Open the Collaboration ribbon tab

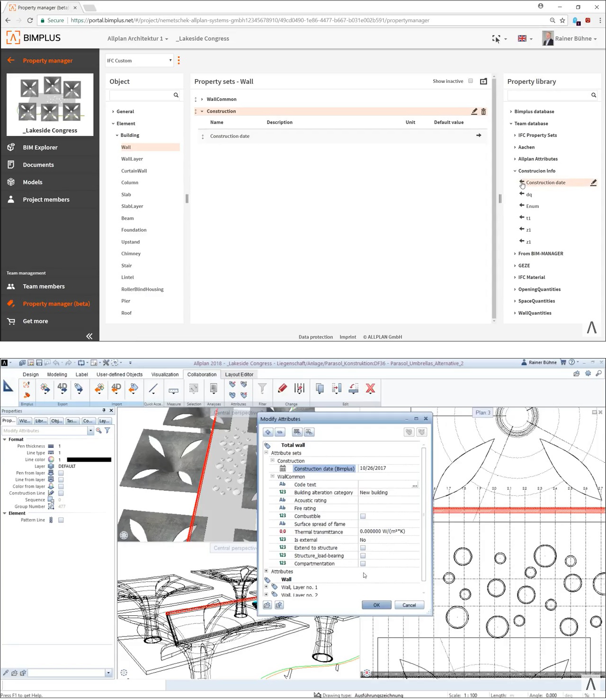202,374
